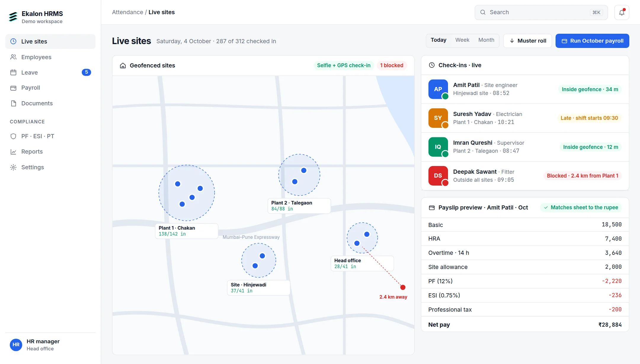Switch to the Today view

tap(439, 40)
